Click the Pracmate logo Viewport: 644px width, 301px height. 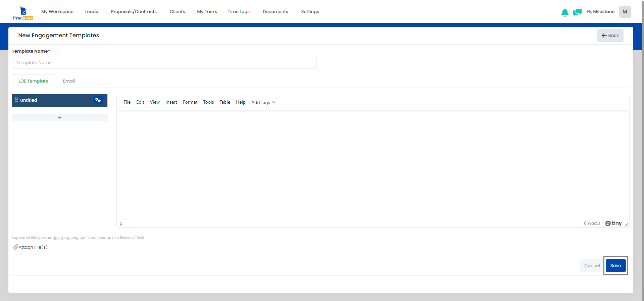point(23,13)
